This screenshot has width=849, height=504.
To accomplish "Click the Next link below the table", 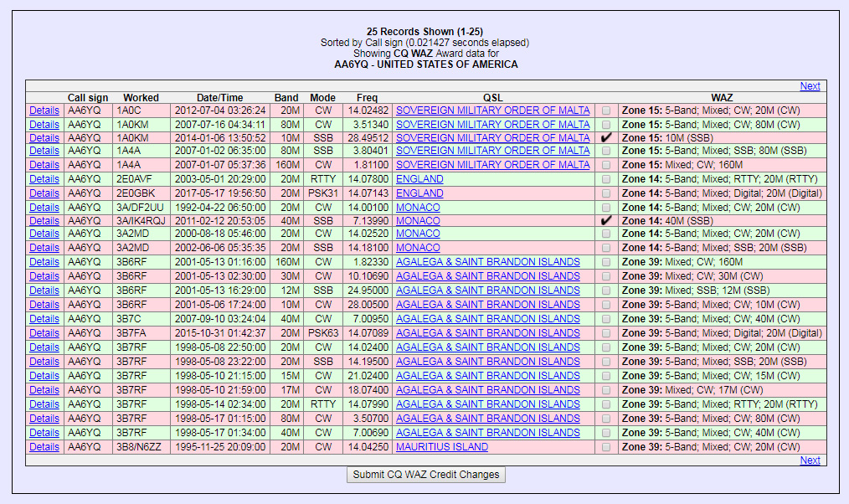I will [x=810, y=460].
